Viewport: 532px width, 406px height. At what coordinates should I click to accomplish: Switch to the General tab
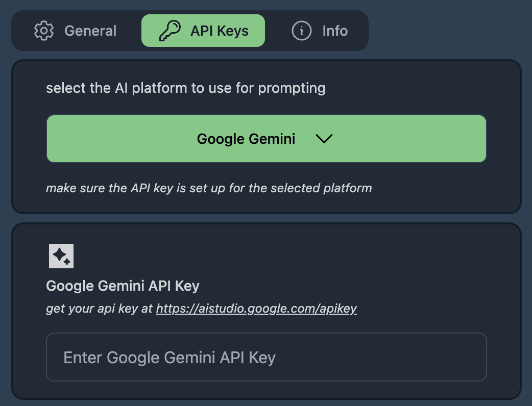coord(76,31)
